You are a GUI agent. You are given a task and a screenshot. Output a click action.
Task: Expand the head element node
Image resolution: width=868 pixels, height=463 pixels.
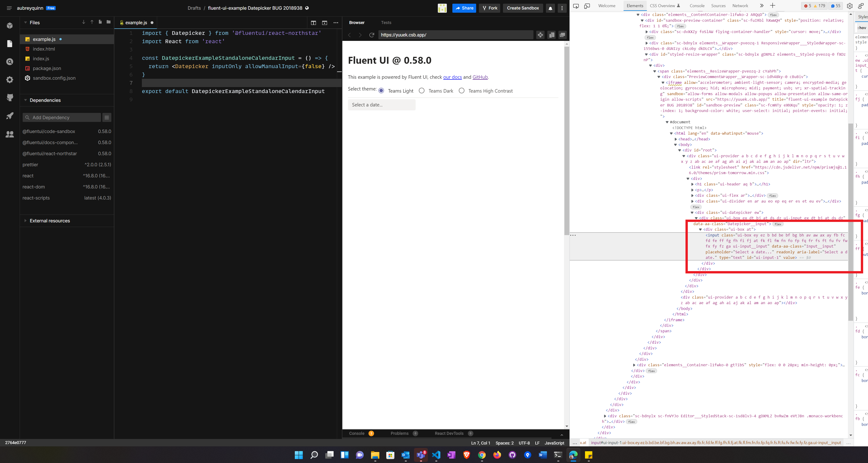point(676,139)
